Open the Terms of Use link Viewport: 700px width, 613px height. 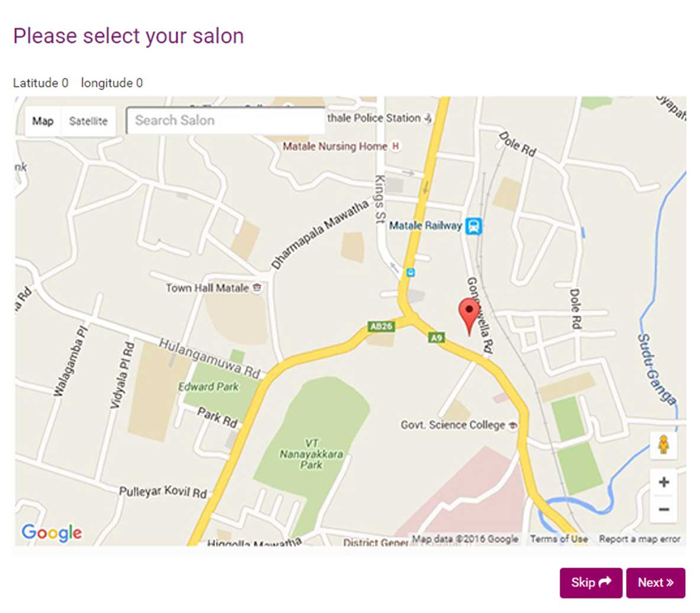point(559,539)
